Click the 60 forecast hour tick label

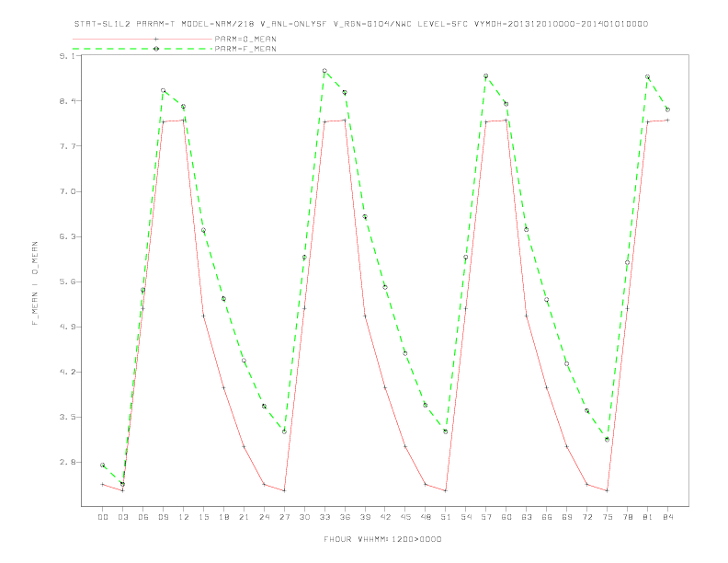coord(506,517)
